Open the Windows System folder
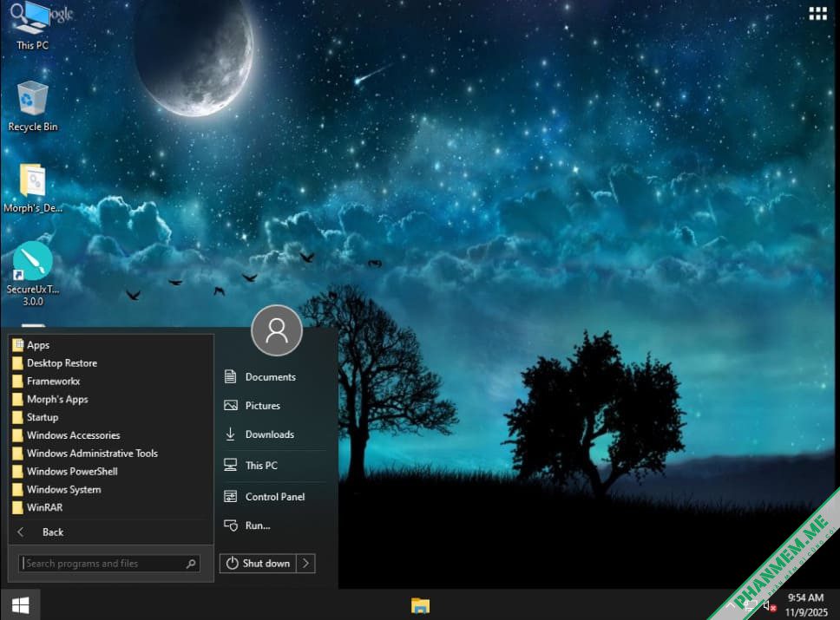This screenshot has height=620, width=840. click(x=111, y=489)
